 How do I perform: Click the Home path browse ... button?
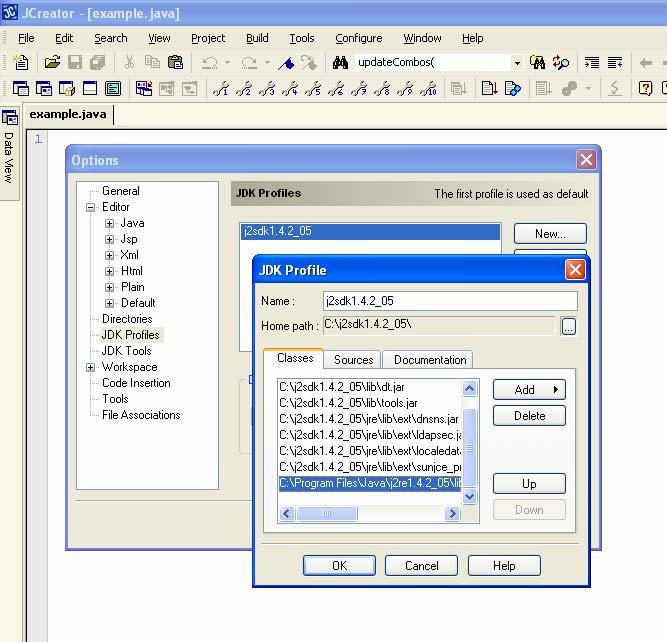pyautogui.click(x=569, y=326)
